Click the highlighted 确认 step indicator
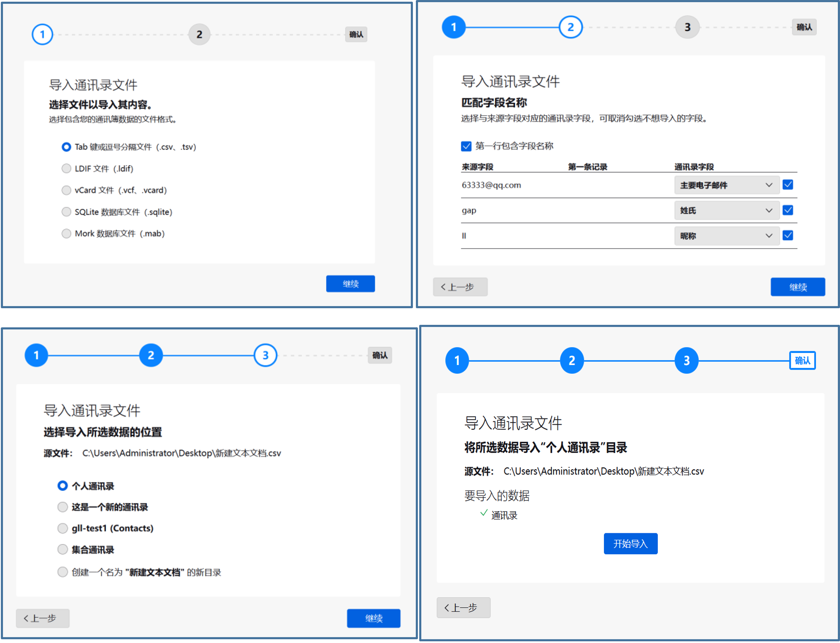Screen dimensions: 840x643 coord(802,360)
